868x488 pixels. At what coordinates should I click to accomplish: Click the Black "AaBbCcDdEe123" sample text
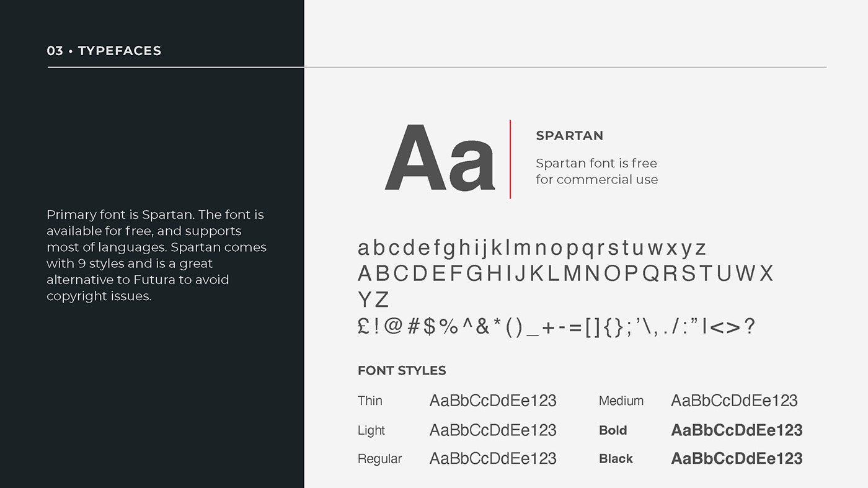coord(737,459)
